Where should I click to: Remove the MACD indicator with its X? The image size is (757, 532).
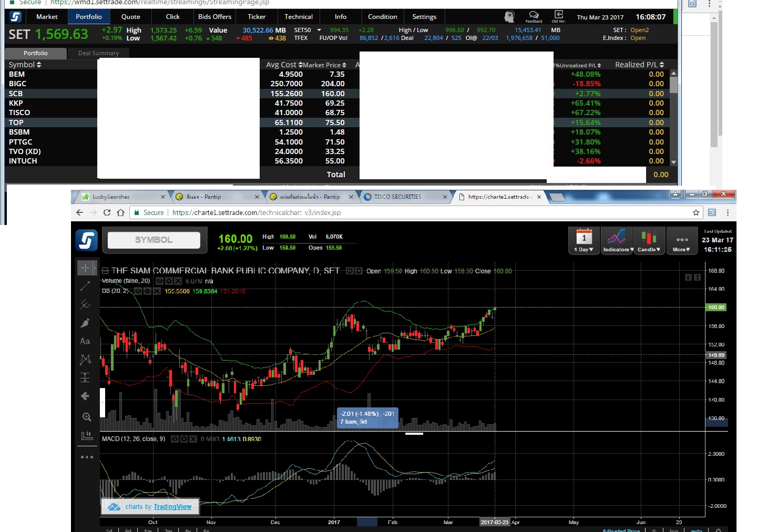tap(193, 439)
